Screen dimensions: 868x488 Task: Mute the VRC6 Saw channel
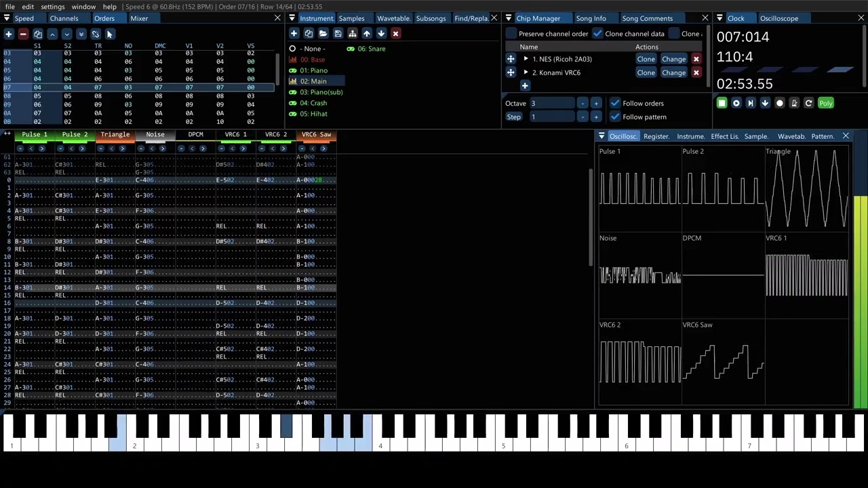click(x=316, y=135)
